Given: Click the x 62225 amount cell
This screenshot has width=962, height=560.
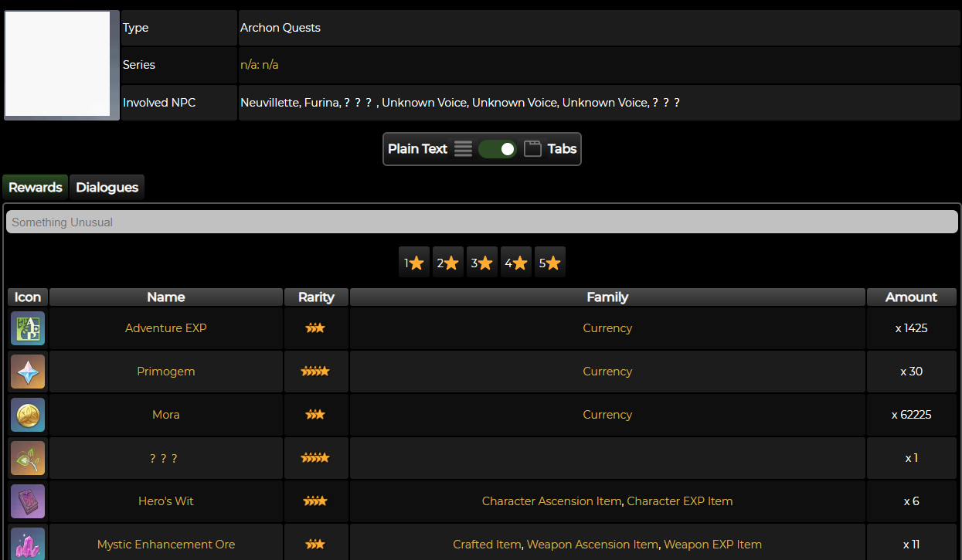Looking at the screenshot, I should [x=912, y=415].
